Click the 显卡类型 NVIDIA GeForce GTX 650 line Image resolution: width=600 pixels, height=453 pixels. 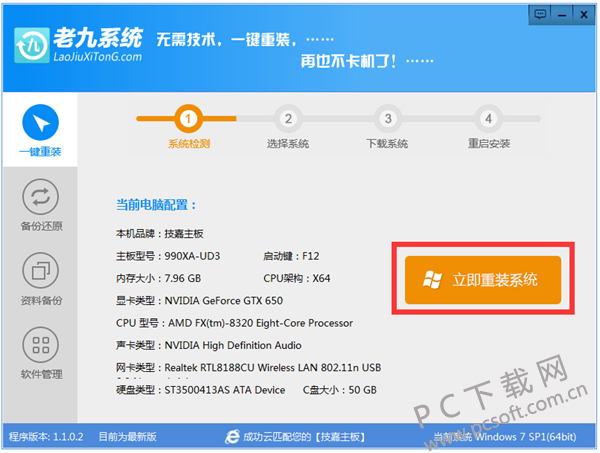coord(199,301)
